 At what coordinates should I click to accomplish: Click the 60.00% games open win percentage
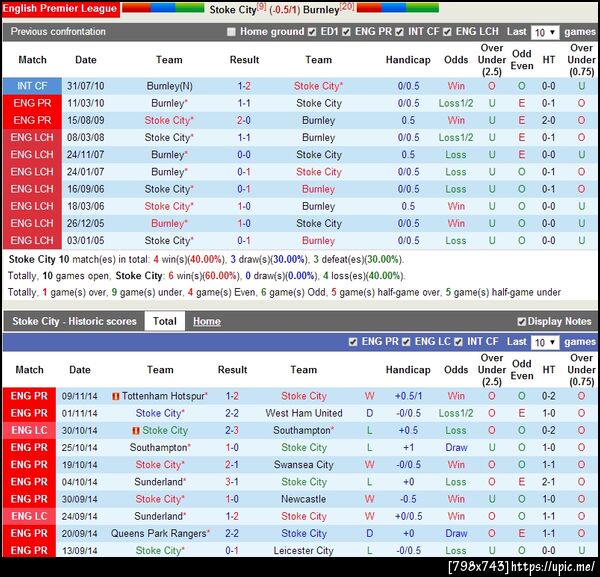point(220,276)
